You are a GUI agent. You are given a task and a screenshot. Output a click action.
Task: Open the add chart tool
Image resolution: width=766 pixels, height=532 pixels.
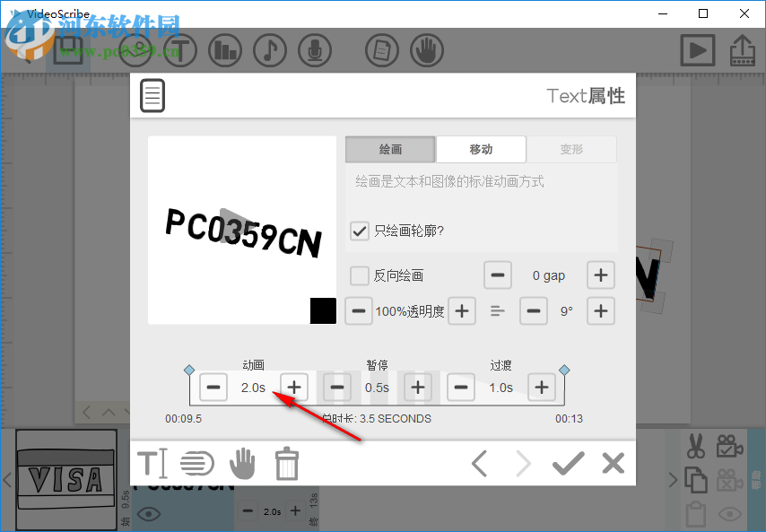click(x=225, y=50)
